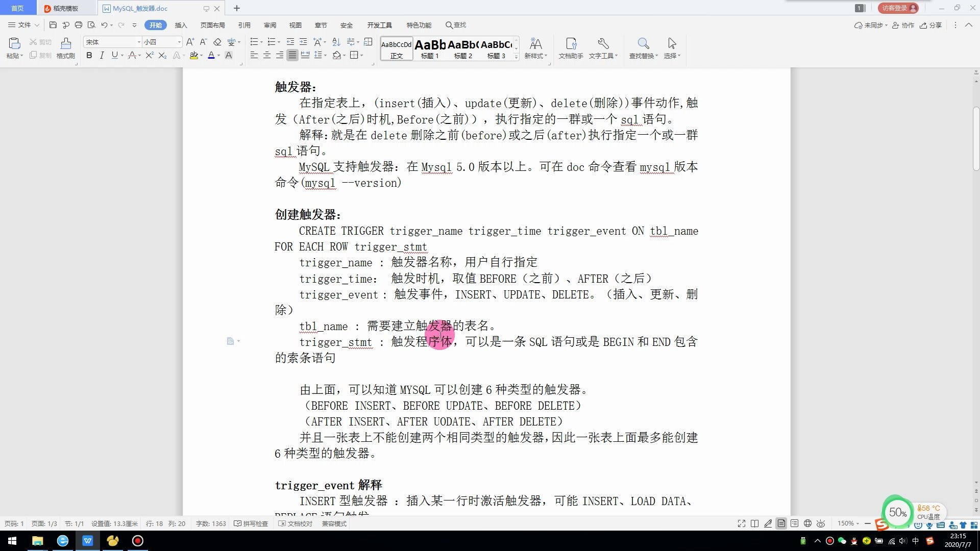
Task: Center-align the paragraph text
Action: point(266,55)
